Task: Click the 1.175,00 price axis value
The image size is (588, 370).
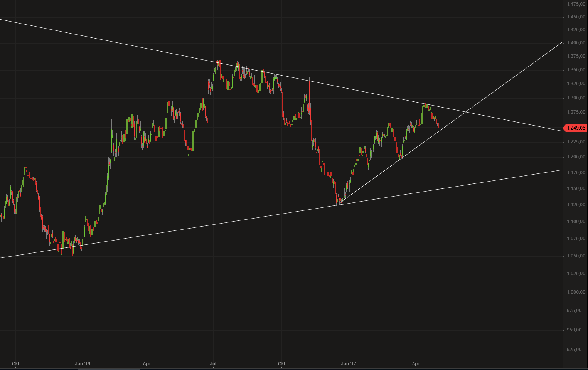Action: (x=576, y=173)
